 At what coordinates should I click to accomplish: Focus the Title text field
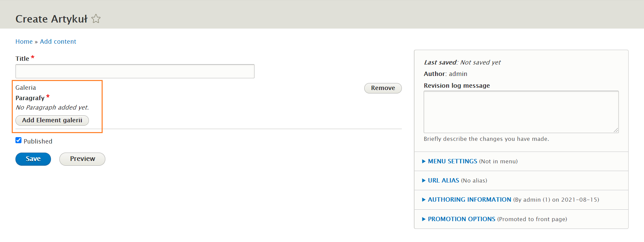[135, 71]
